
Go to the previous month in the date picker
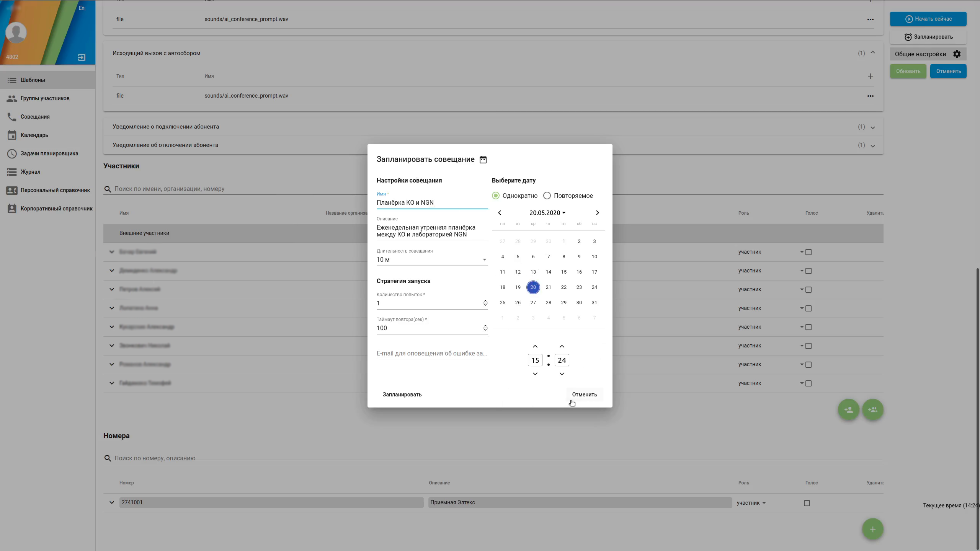[x=500, y=213]
